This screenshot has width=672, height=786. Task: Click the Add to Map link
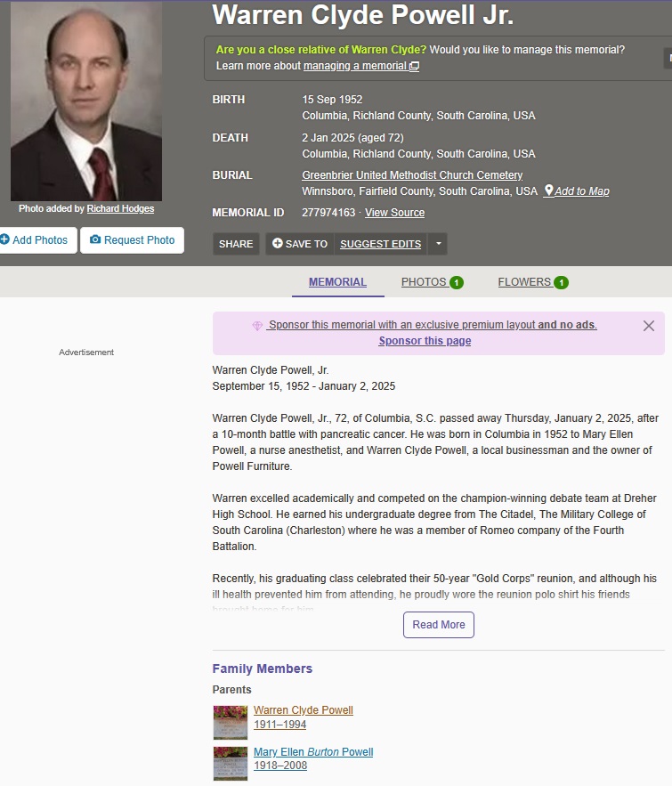point(582,191)
